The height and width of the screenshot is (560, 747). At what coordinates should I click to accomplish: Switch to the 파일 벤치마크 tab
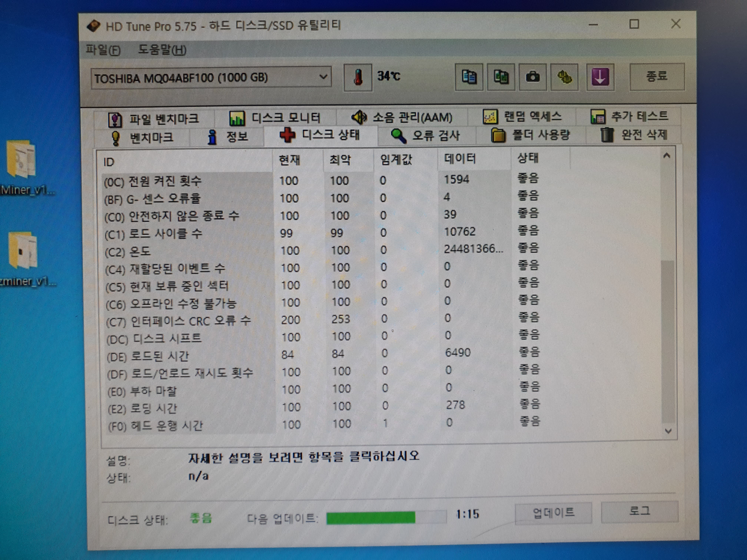154,119
